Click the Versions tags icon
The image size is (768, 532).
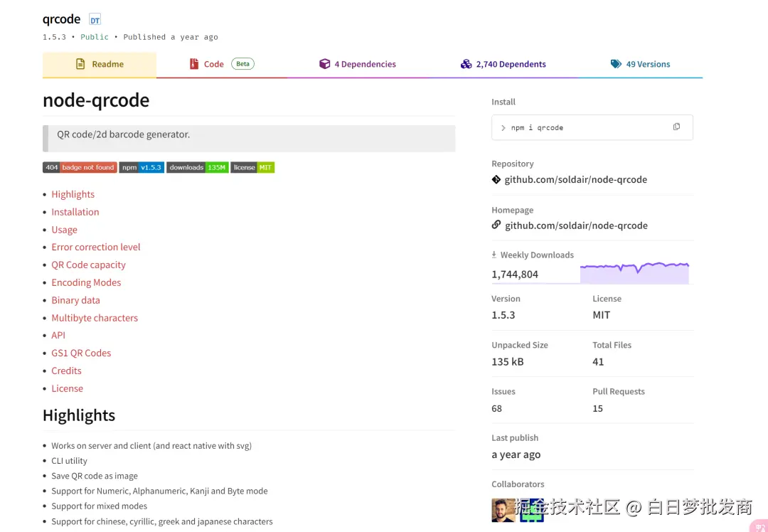(616, 64)
